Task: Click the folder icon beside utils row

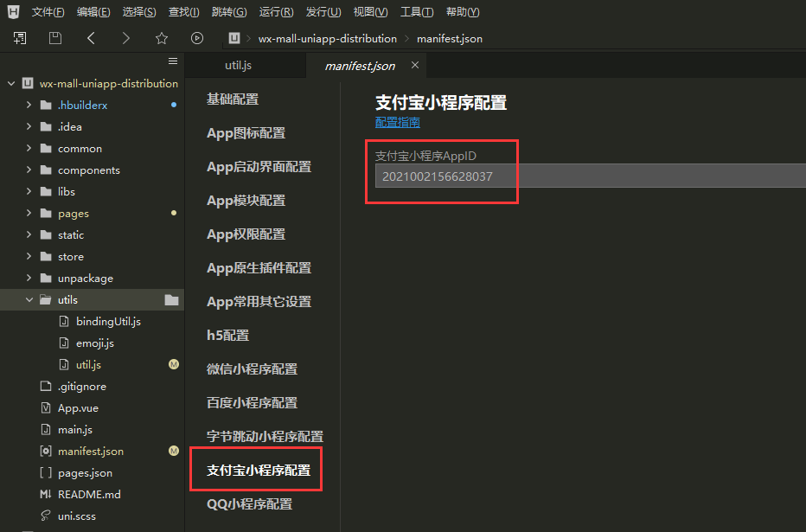Action: [x=172, y=299]
